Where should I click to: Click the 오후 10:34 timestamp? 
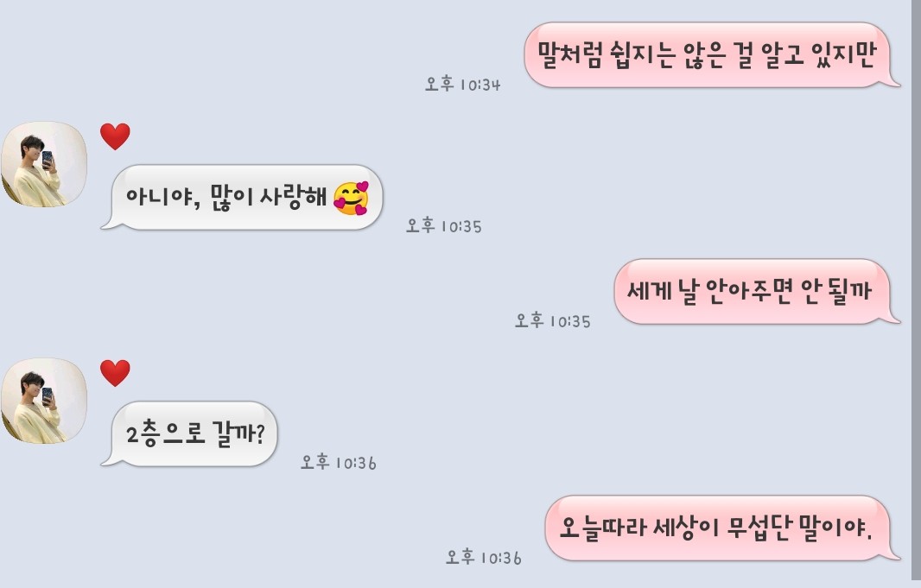click(463, 85)
